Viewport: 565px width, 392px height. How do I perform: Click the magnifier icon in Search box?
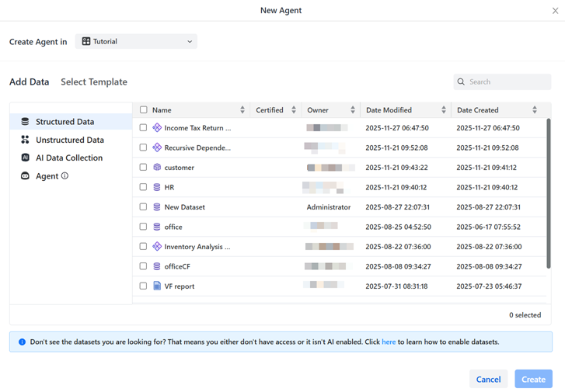[x=462, y=82]
